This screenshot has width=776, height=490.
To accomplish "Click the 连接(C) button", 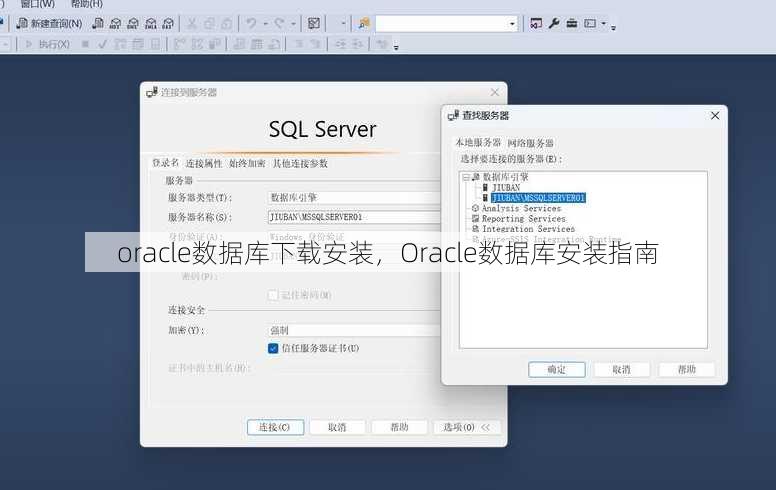I will click(x=275, y=427).
